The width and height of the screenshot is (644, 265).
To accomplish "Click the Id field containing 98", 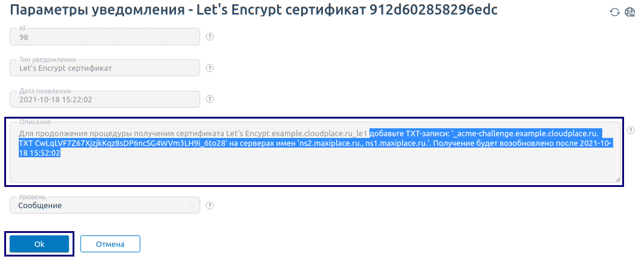I will (x=105, y=36).
